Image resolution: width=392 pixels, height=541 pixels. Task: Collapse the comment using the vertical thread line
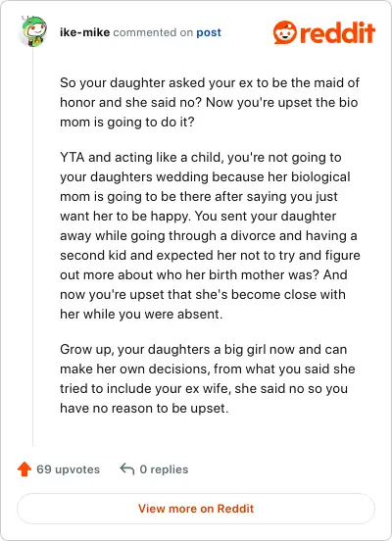[x=32, y=247]
